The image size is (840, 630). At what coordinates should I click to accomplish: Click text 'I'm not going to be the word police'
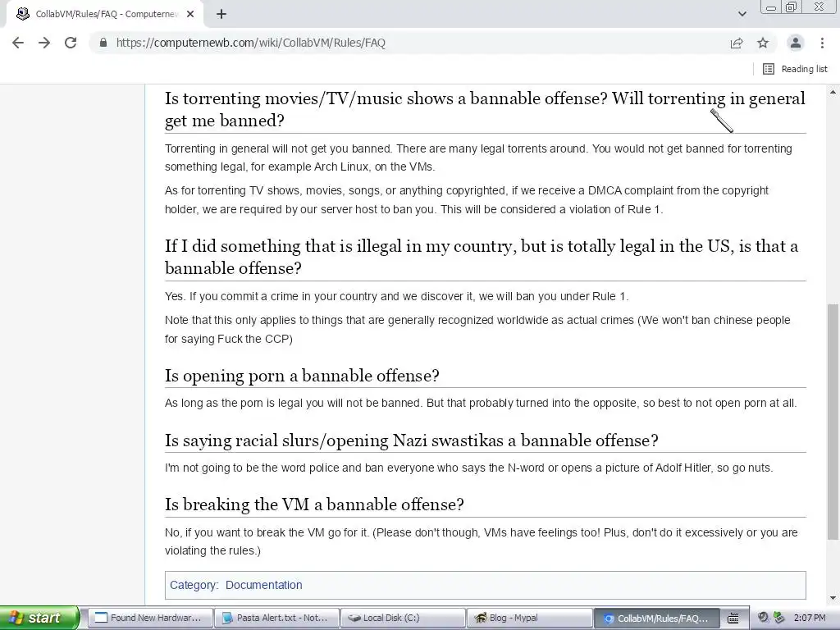468,468
